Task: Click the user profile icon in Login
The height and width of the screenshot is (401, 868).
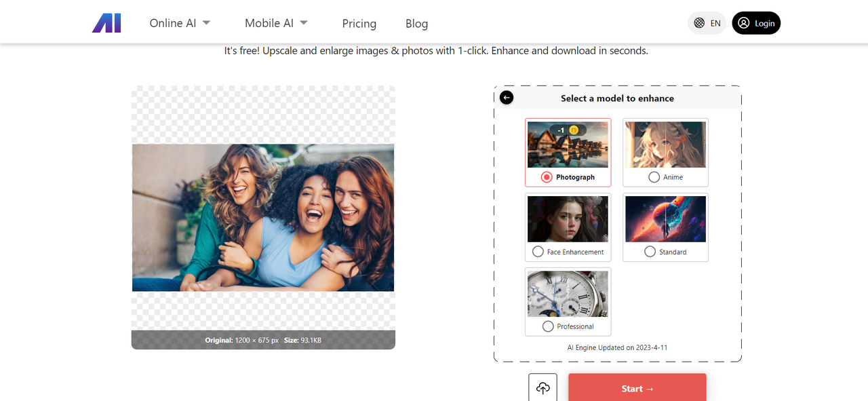Action: 744,23
